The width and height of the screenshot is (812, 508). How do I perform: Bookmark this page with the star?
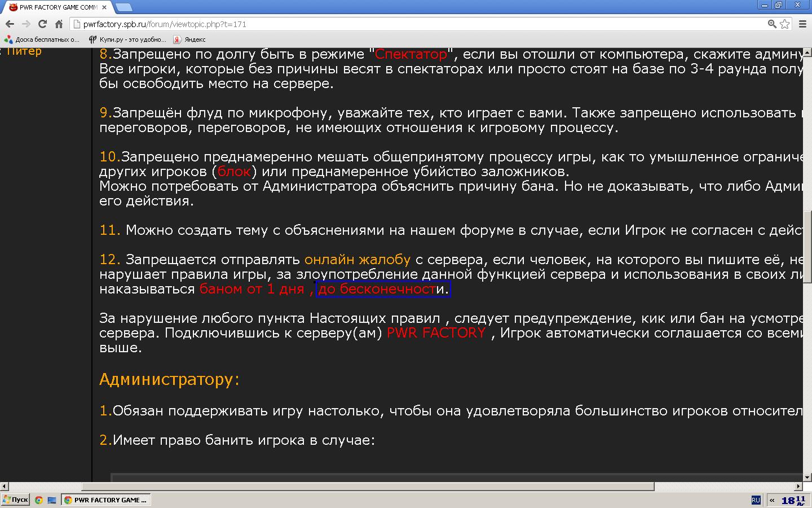coord(784,24)
